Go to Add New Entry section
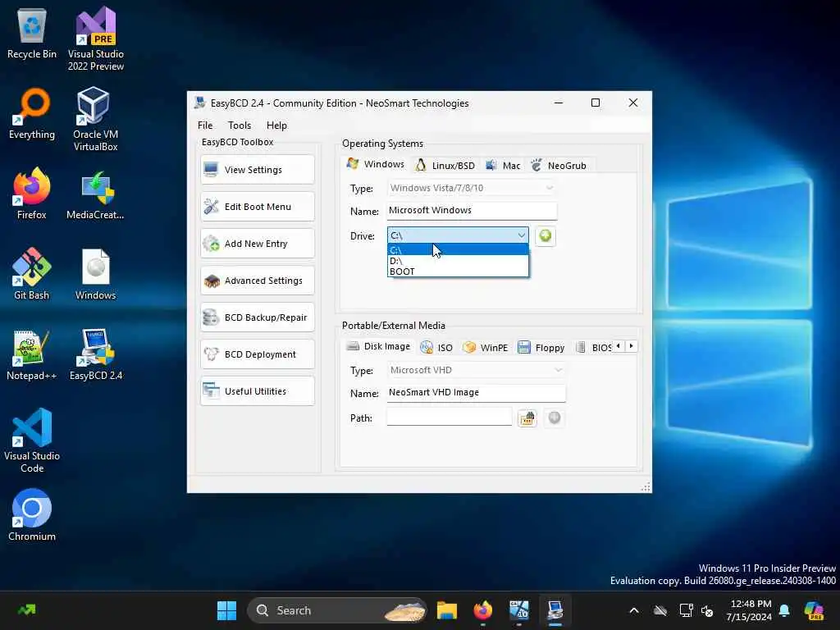This screenshot has height=630, width=840. 257,244
